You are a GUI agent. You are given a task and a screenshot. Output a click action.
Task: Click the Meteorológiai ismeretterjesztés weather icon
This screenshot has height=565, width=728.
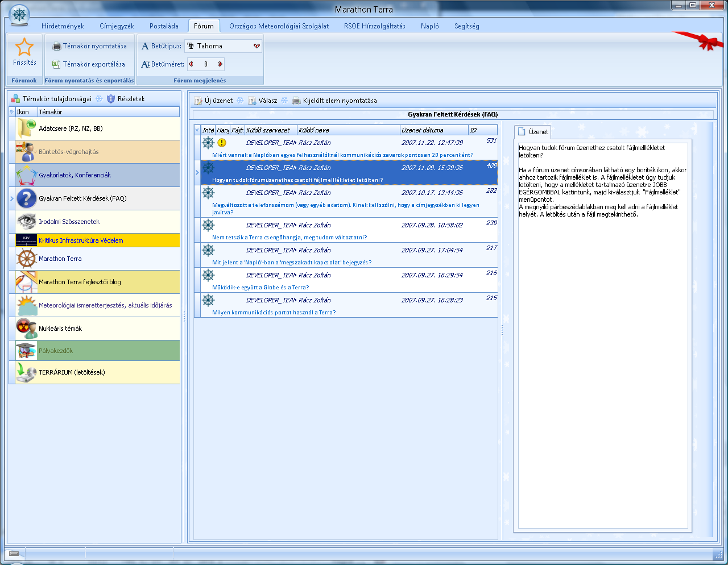pyautogui.click(x=26, y=305)
